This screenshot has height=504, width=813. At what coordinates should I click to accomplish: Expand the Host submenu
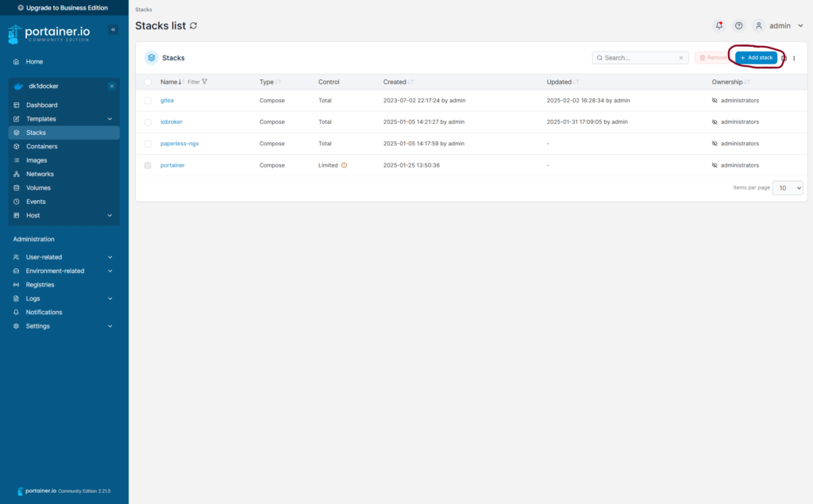pyautogui.click(x=110, y=215)
